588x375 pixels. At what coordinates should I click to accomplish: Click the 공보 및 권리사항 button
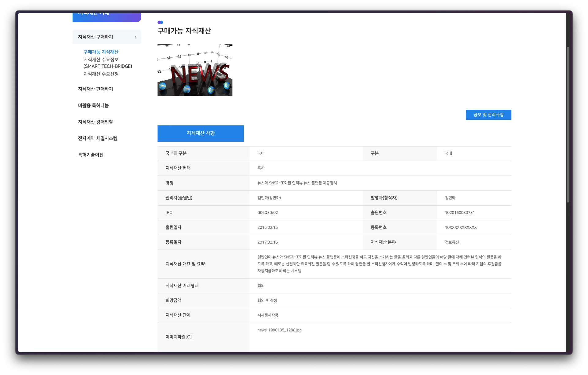(x=488, y=115)
